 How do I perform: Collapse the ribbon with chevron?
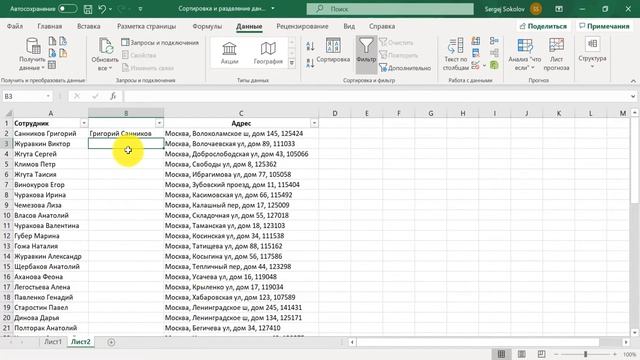(x=633, y=81)
